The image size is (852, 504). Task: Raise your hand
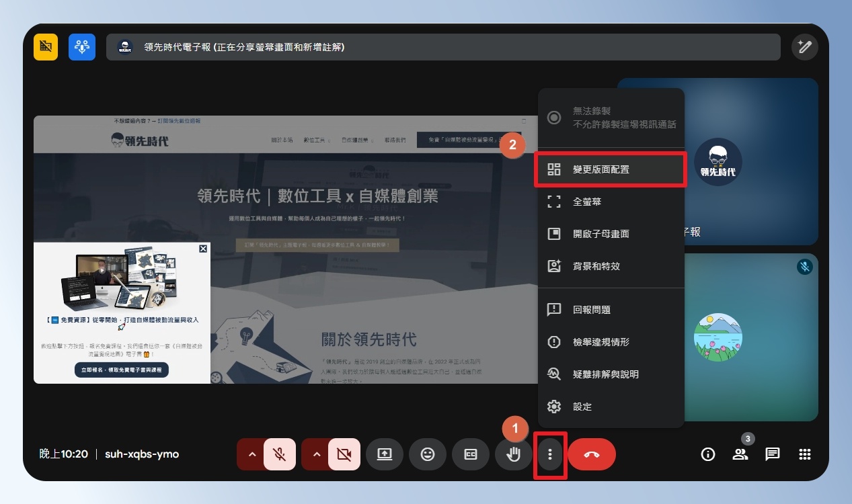(514, 454)
